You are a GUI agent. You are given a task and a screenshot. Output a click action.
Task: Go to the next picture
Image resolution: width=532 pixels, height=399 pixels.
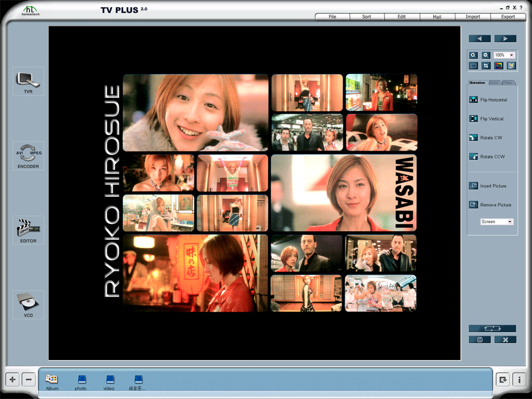[x=505, y=38]
